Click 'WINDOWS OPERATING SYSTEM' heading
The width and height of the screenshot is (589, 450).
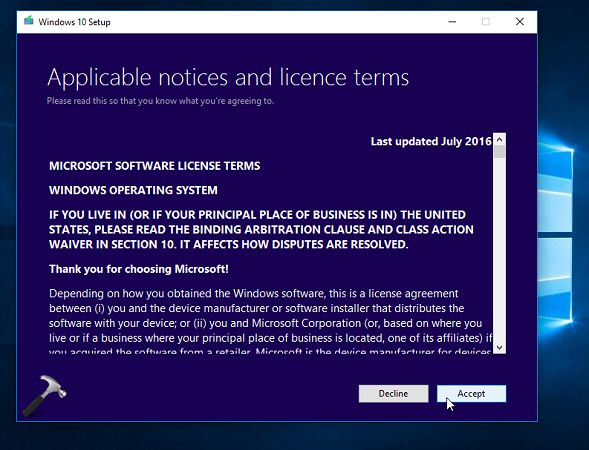click(x=133, y=190)
